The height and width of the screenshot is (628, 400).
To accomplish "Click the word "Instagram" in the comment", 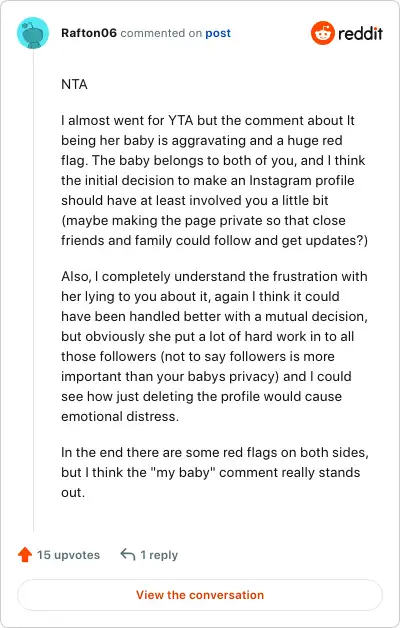I will pos(280,181).
